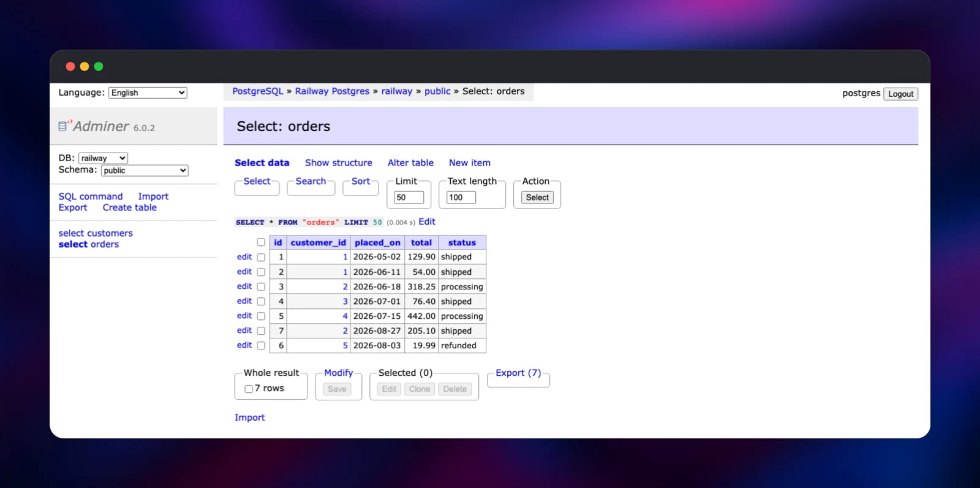Image resolution: width=980 pixels, height=488 pixels.
Task: Check the checkbox for order id 2
Action: [261, 272]
